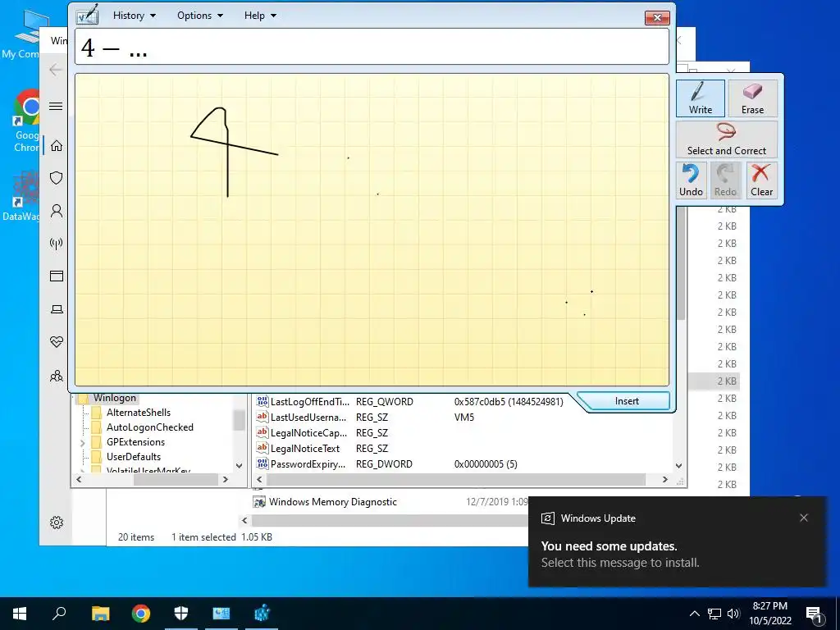Open taskbar search
Screen dimensions: 840x630
pos(59,614)
